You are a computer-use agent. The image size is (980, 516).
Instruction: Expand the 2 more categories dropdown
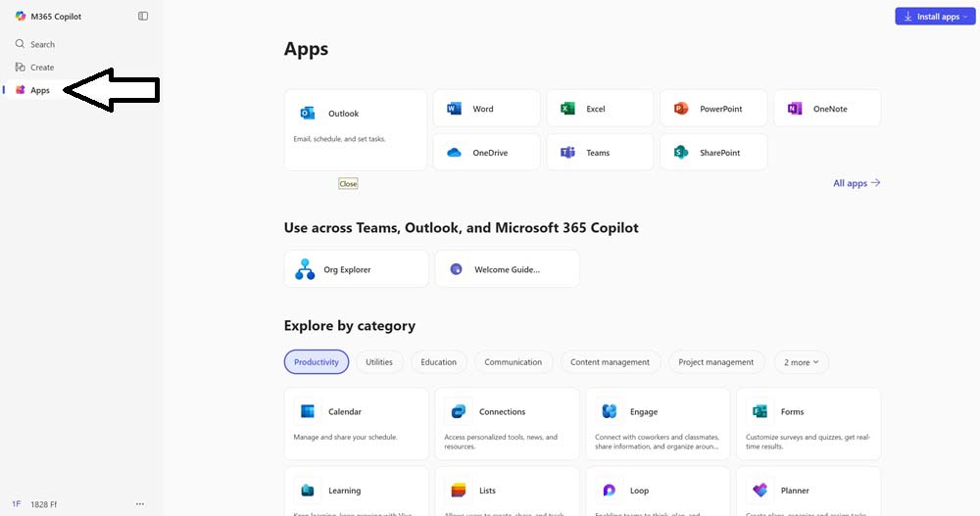tap(802, 362)
